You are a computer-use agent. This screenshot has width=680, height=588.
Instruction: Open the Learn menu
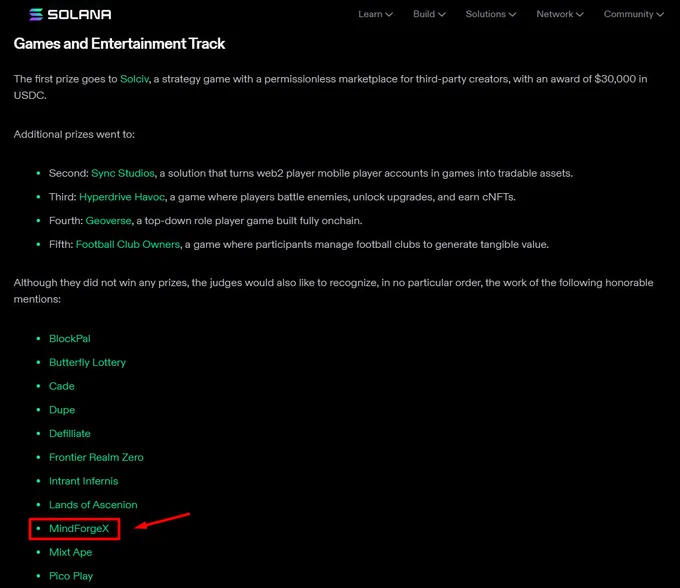pos(376,14)
